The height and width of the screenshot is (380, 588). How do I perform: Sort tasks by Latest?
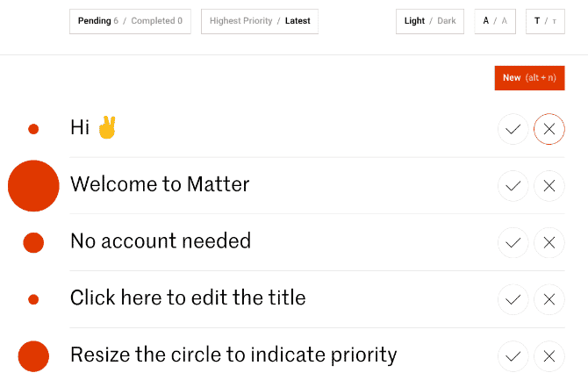pos(298,21)
